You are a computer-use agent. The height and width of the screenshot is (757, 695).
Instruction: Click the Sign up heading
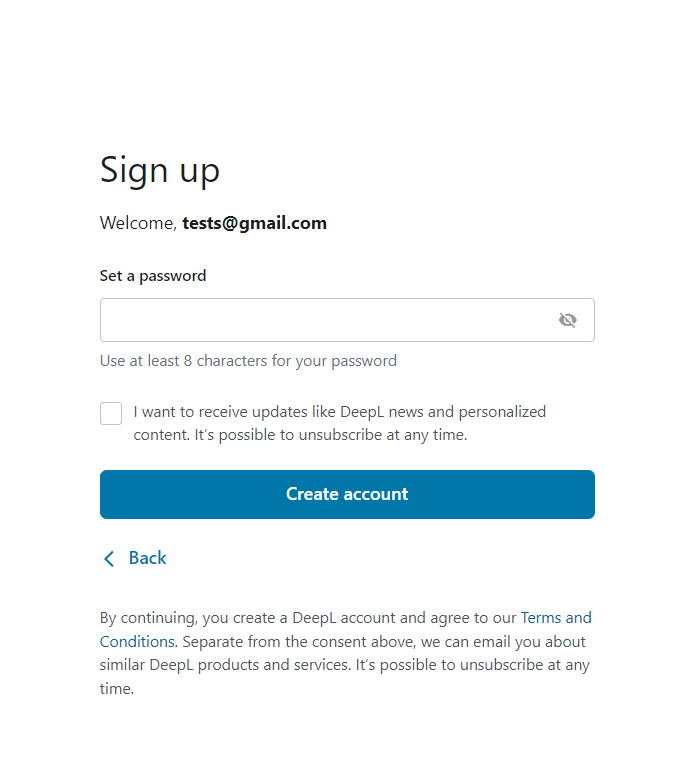(160, 170)
